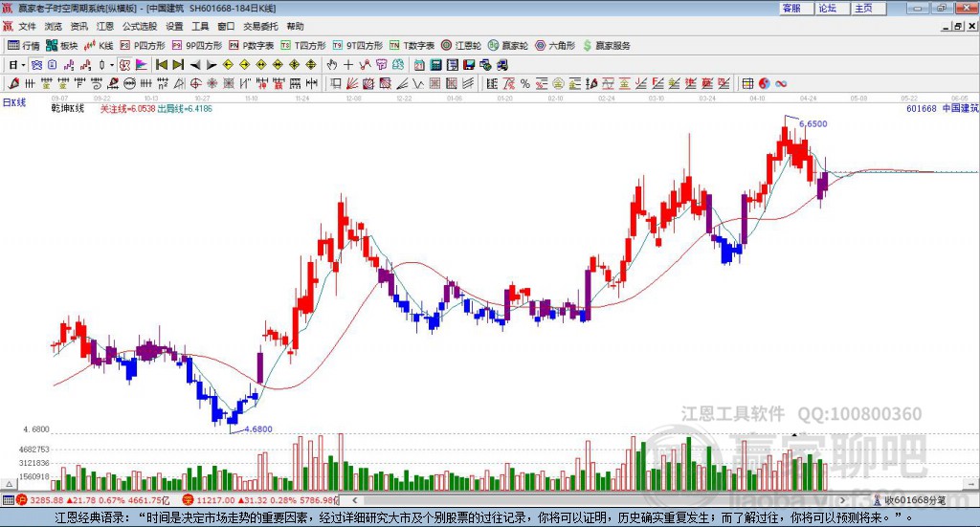The image size is (980, 527).
Task: Click the yin-yang taiji icon
Action: [765, 83]
